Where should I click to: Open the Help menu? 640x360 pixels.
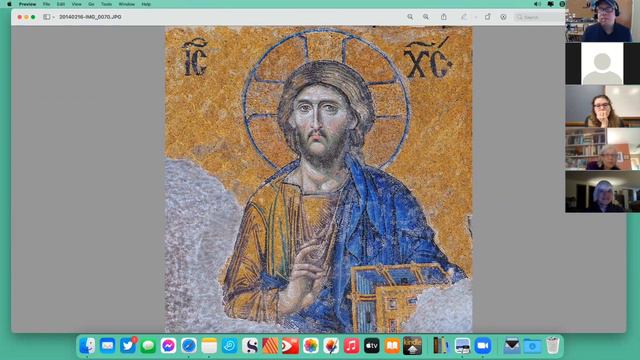pyautogui.click(x=146, y=4)
